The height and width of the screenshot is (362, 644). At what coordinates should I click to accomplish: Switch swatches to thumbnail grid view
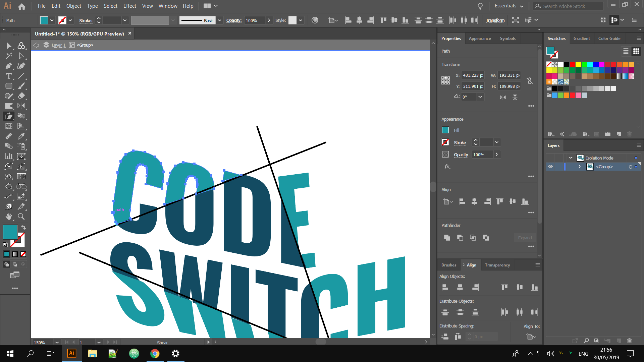coord(636,51)
